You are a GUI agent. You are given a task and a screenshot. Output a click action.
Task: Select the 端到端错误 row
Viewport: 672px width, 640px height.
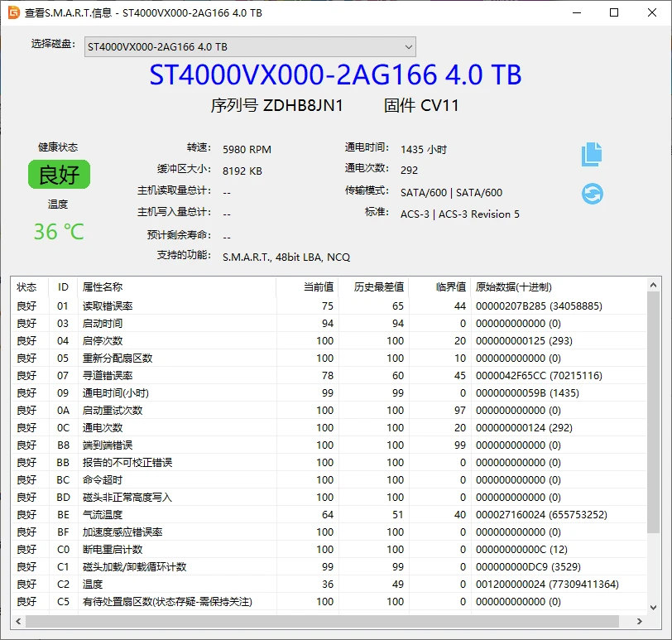click(x=329, y=445)
